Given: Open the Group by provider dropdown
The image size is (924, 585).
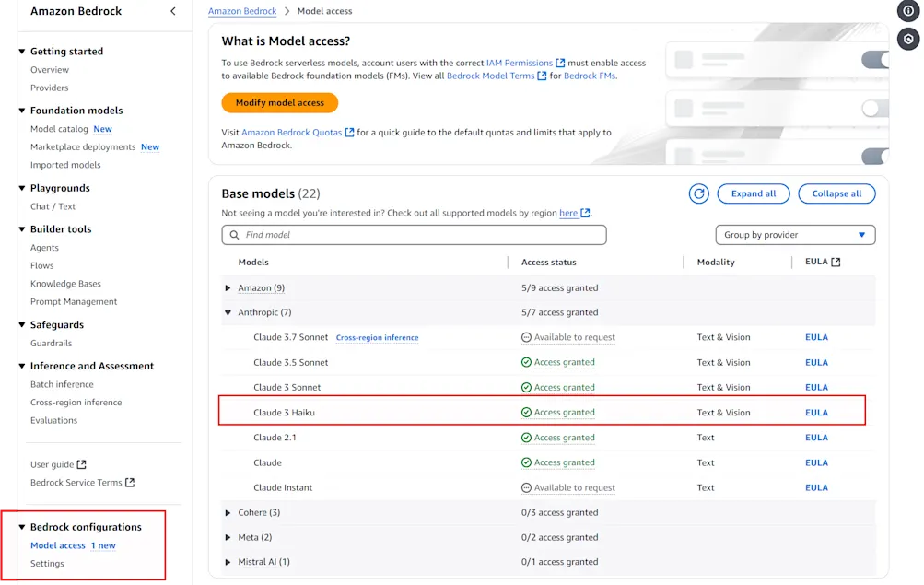Looking at the screenshot, I should point(794,235).
